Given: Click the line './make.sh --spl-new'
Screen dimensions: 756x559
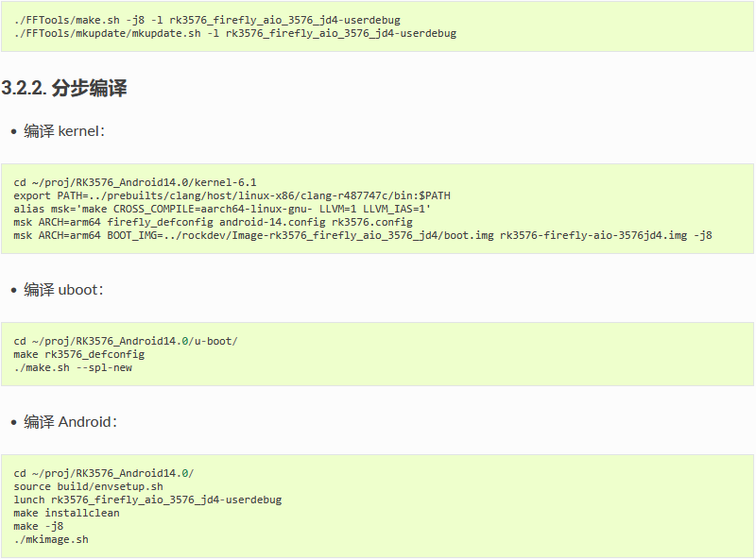Looking at the screenshot, I should (73, 367).
